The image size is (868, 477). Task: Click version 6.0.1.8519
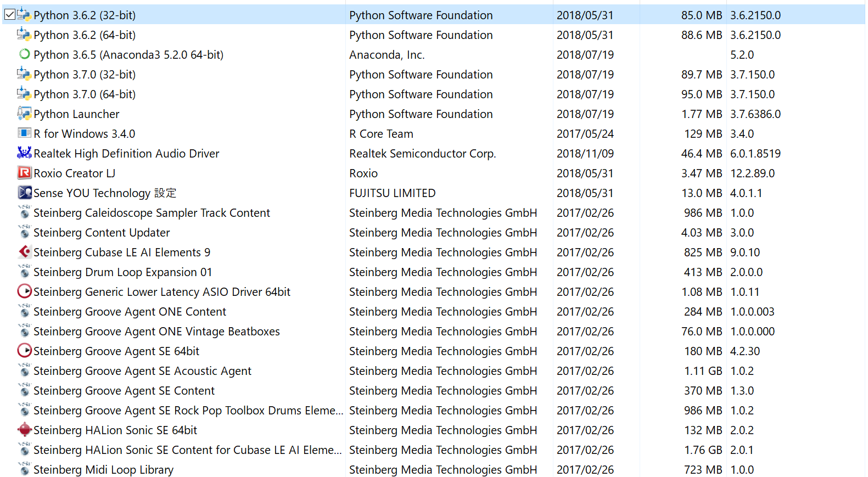(x=755, y=154)
